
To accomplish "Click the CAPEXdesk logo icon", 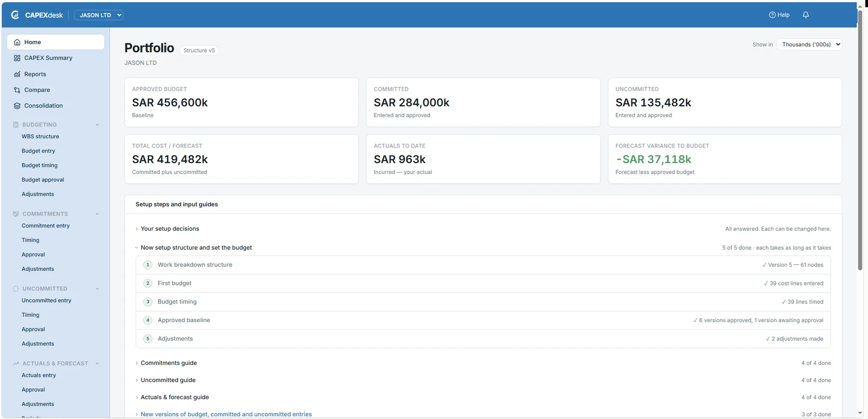I will [15, 15].
